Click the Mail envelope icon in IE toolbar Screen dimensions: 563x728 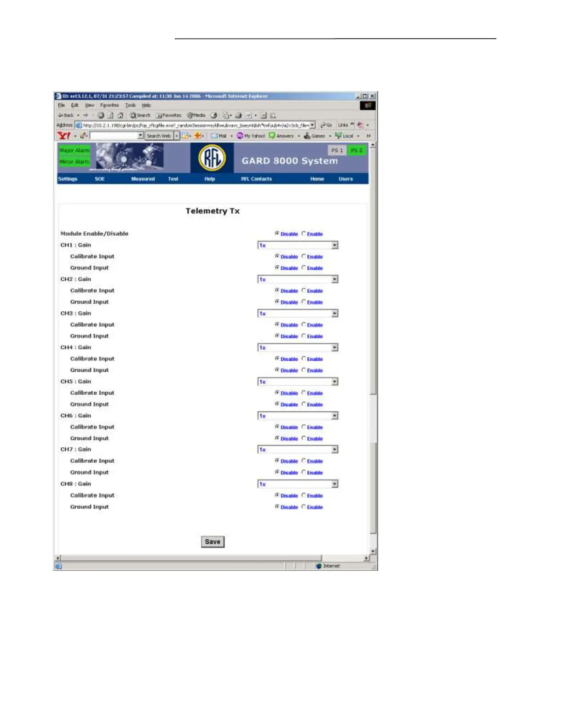pyautogui.click(x=226, y=115)
